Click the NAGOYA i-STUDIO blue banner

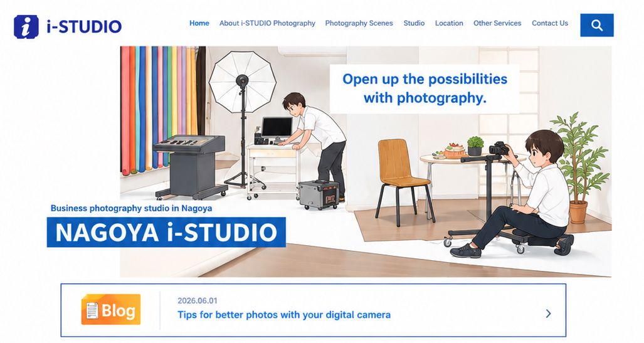pyautogui.click(x=166, y=232)
